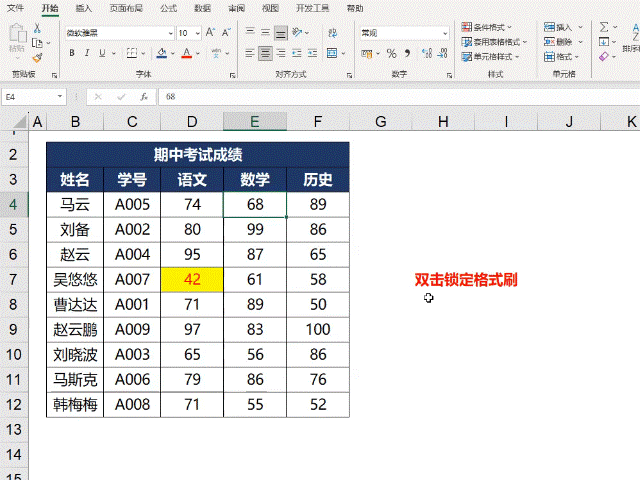Switch to the Page Layout (页面布局) tab

point(126,8)
